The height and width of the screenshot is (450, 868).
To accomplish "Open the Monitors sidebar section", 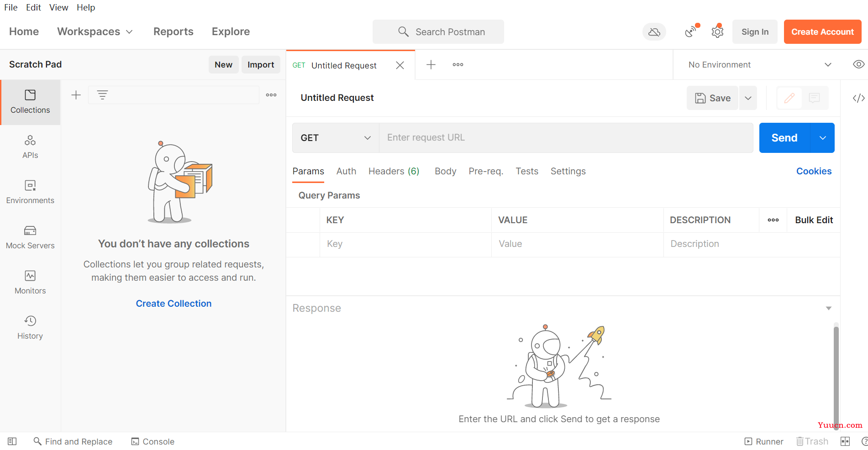I will click(30, 283).
